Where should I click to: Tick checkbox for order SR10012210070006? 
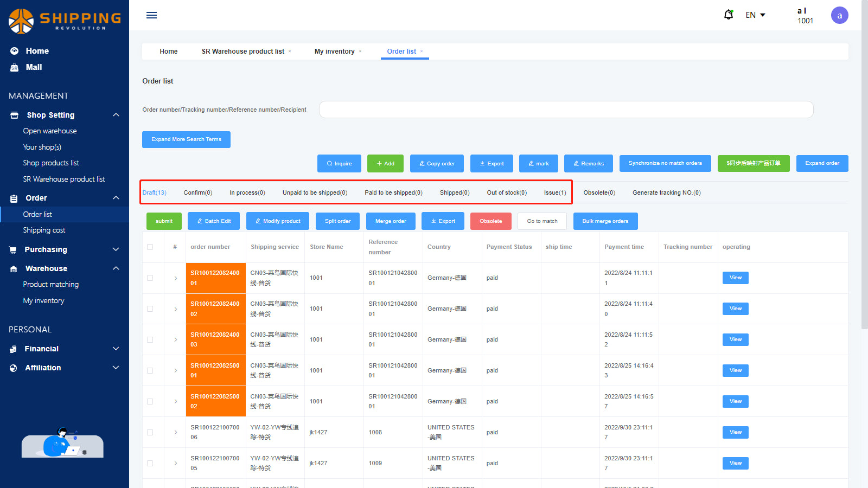[150, 433]
